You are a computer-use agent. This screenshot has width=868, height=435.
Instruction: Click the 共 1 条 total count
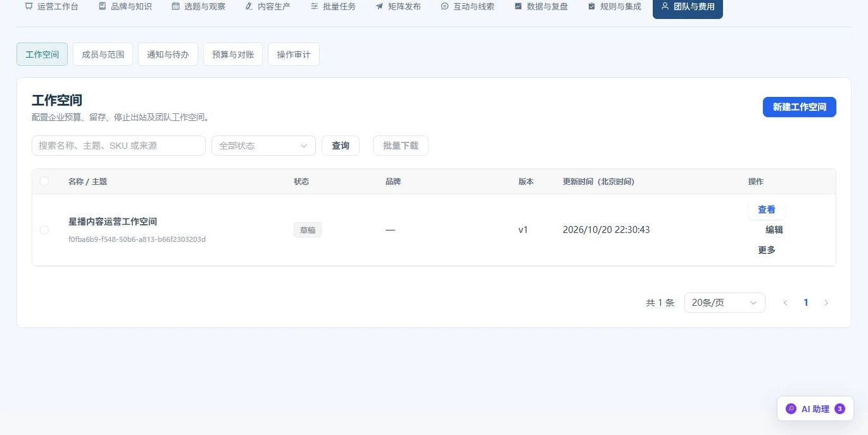(x=660, y=303)
